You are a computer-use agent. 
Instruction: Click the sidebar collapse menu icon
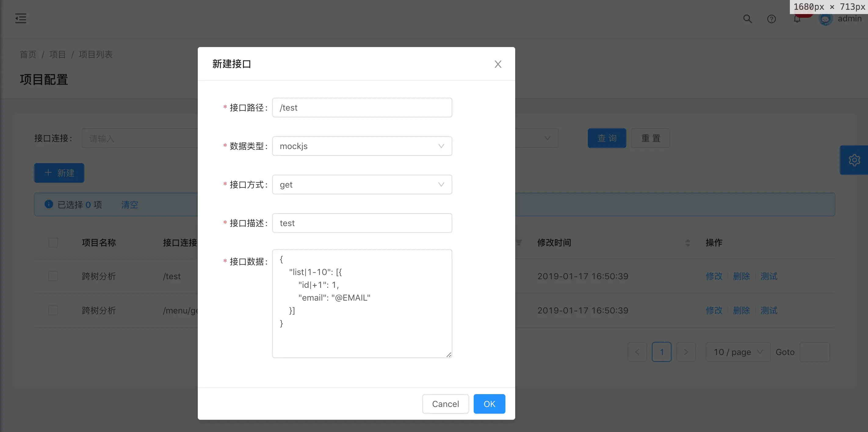coord(20,18)
